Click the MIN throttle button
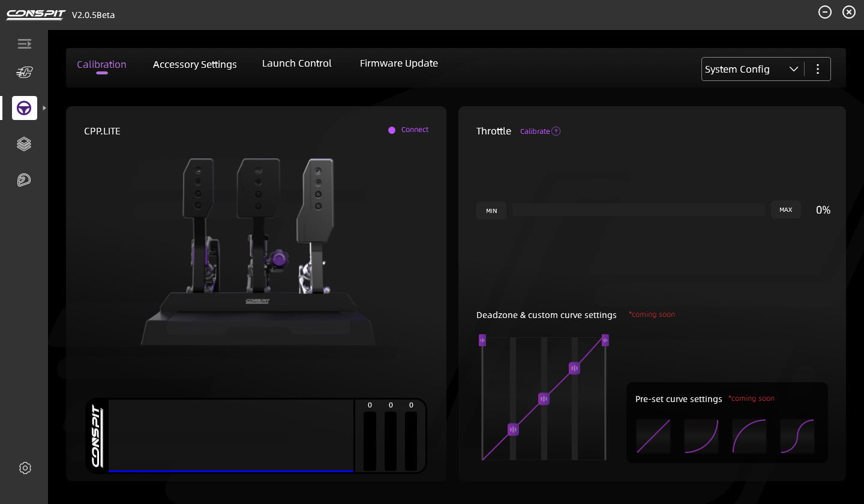Screen dimensions: 864x504 click(491, 211)
